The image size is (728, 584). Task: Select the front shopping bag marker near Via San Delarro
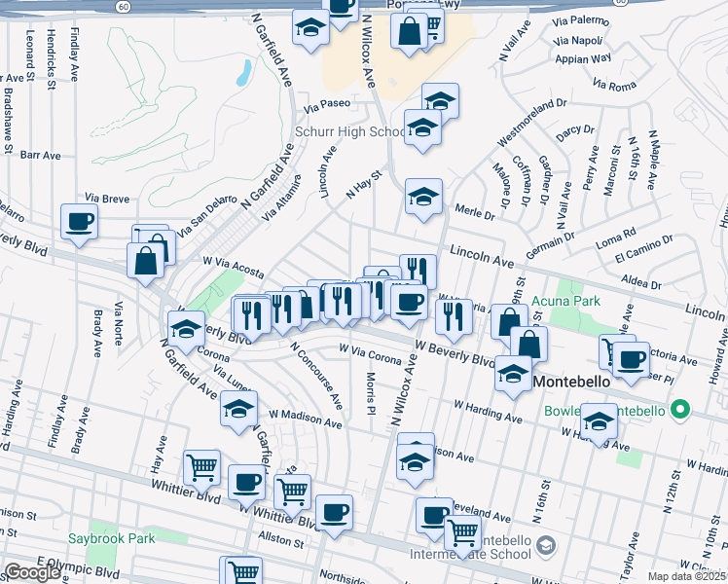click(x=145, y=264)
